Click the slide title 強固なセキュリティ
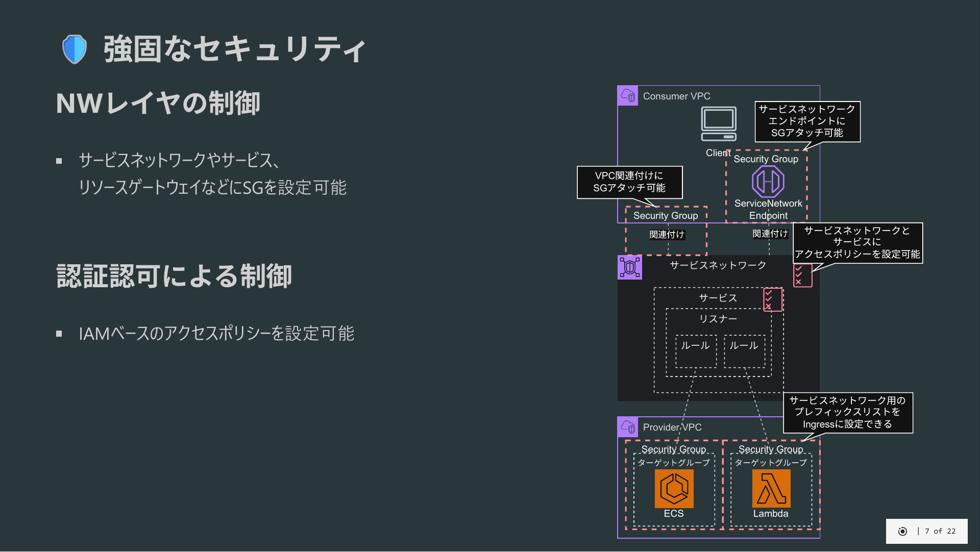Image resolution: width=980 pixels, height=552 pixels. (235, 49)
